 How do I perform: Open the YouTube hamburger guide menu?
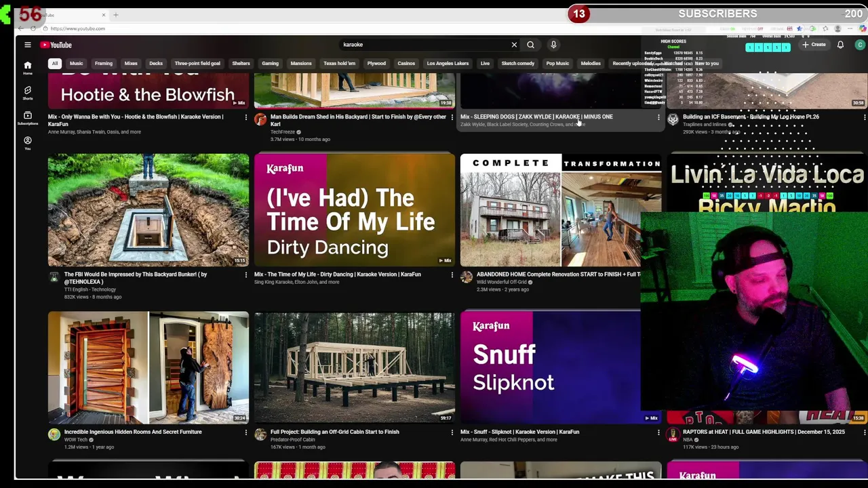tap(28, 45)
